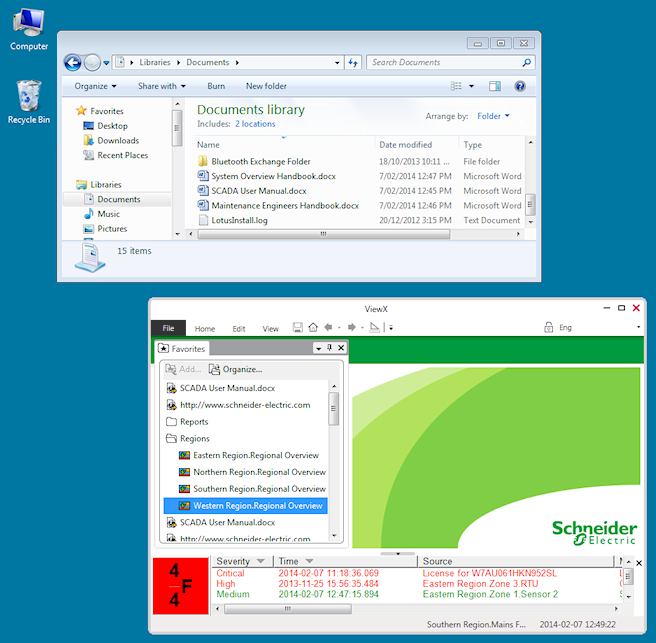Click the Home icon in ViewX toolbar
656x643 pixels.
pos(313,327)
